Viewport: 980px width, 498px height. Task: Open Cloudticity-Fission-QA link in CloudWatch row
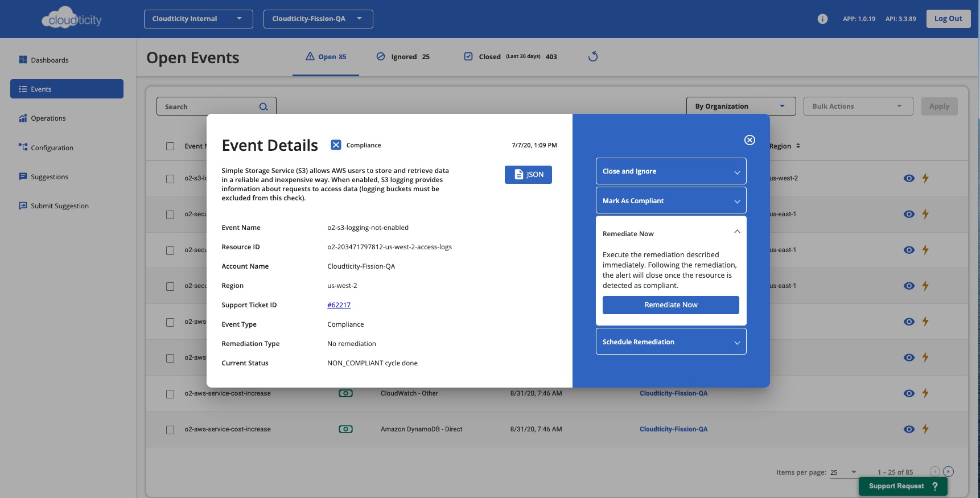tap(673, 393)
